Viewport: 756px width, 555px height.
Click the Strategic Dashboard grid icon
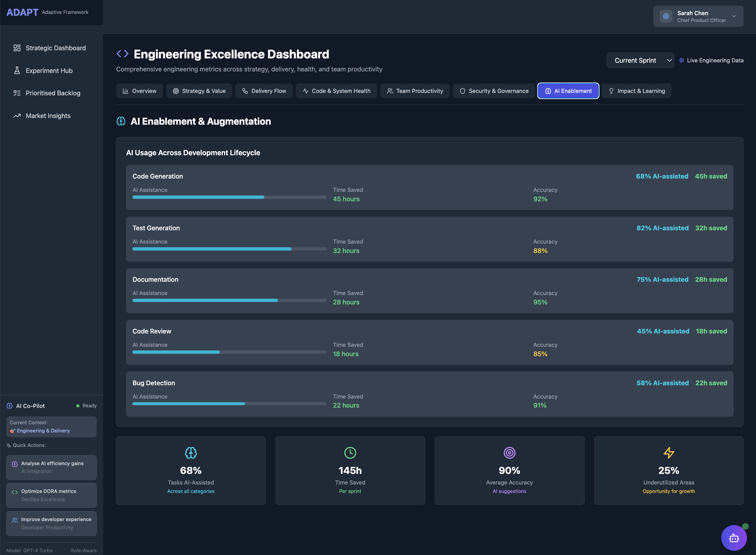pyautogui.click(x=17, y=48)
